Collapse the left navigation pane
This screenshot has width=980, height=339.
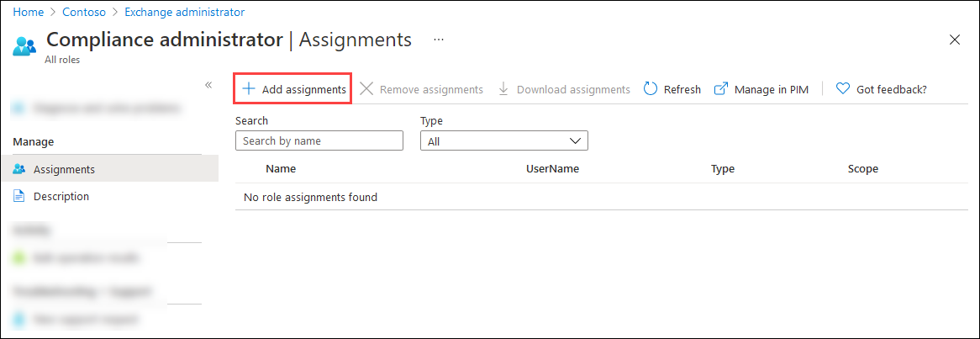point(208,85)
